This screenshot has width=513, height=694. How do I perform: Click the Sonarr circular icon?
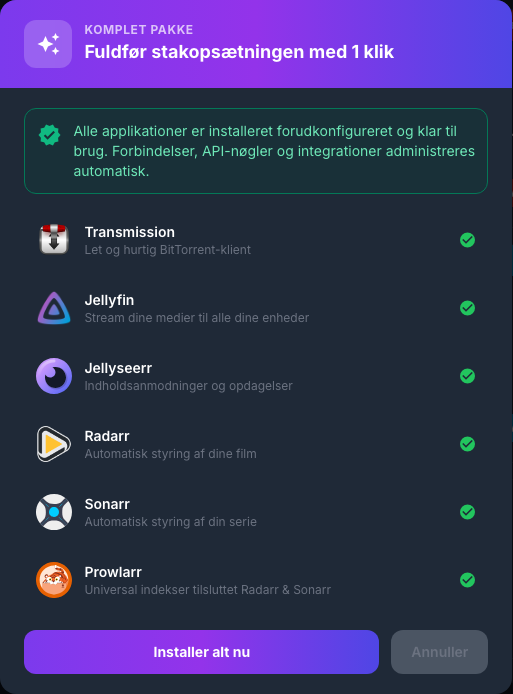[54, 512]
